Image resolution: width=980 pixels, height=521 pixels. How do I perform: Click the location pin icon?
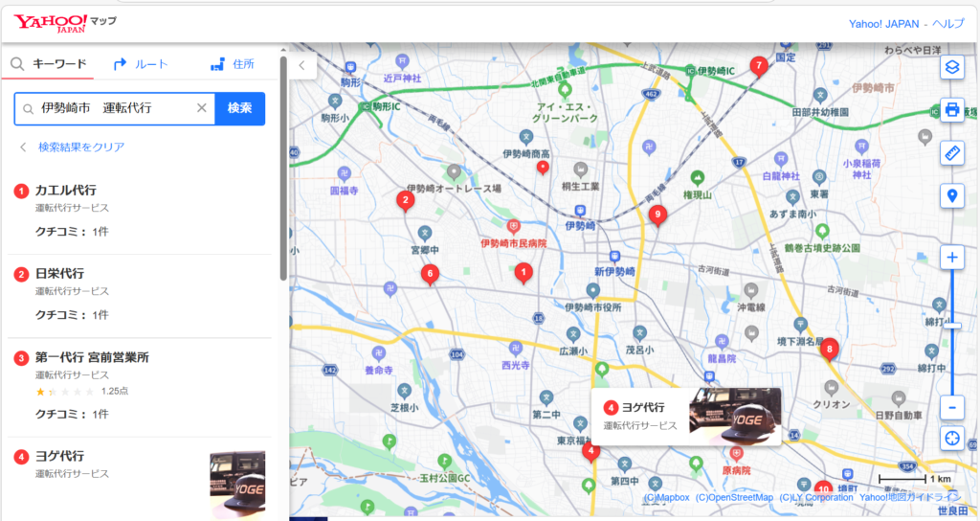click(x=951, y=196)
